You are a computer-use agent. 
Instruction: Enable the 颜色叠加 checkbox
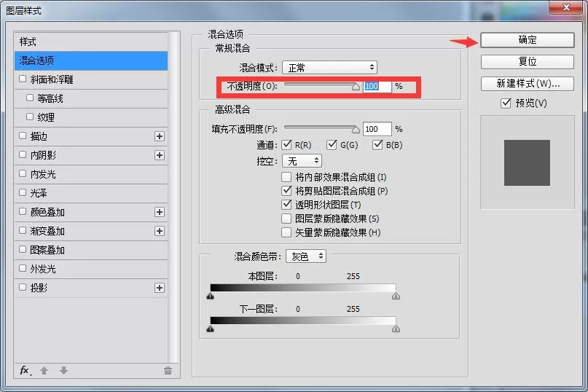point(23,211)
